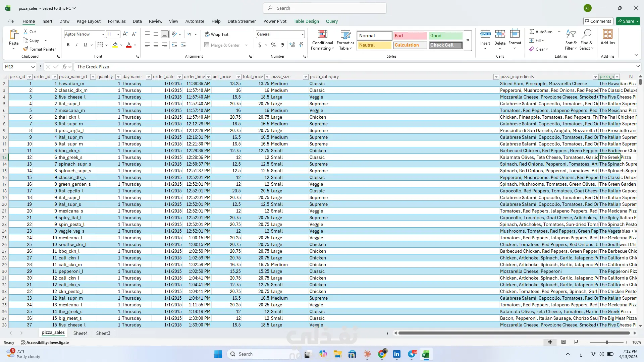Toggle Bold formatting

(68, 45)
